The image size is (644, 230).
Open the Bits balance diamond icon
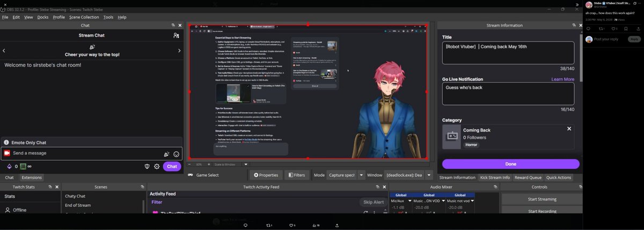click(9, 167)
